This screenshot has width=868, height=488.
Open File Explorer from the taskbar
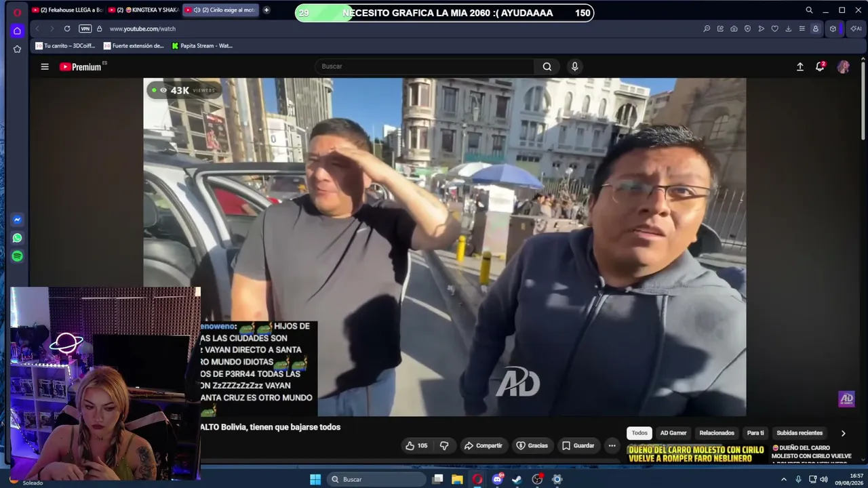457,479
